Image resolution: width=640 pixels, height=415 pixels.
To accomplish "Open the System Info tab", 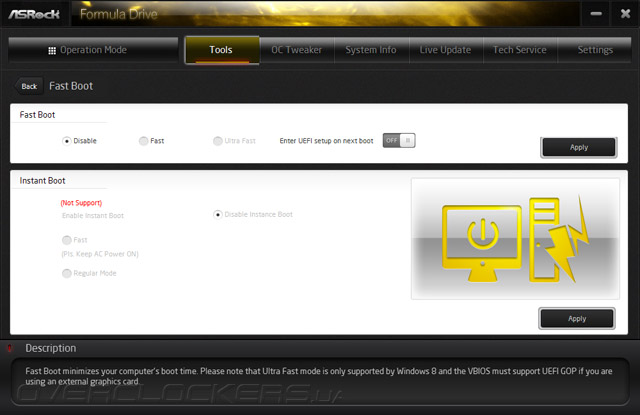I will click(x=371, y=50).
